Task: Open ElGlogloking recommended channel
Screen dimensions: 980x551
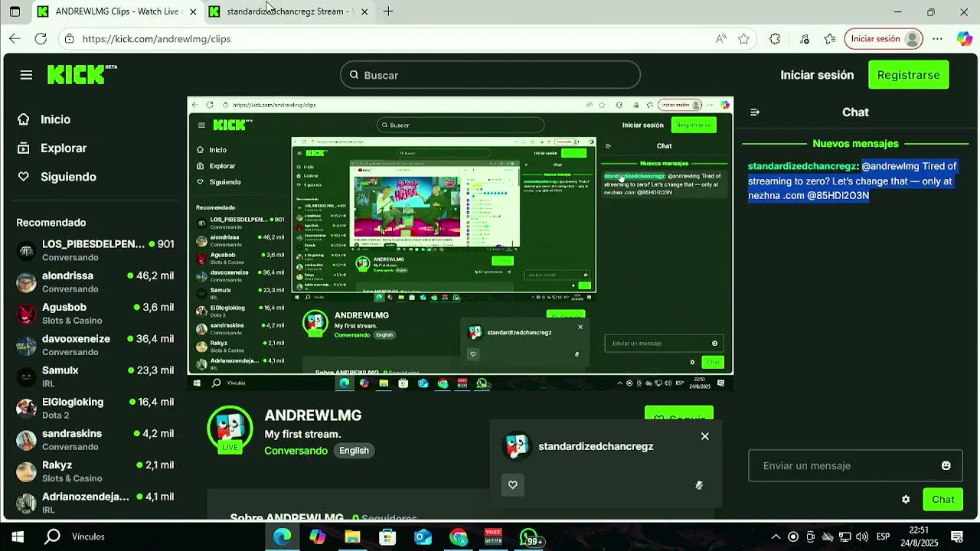Action: click(96, 408)
